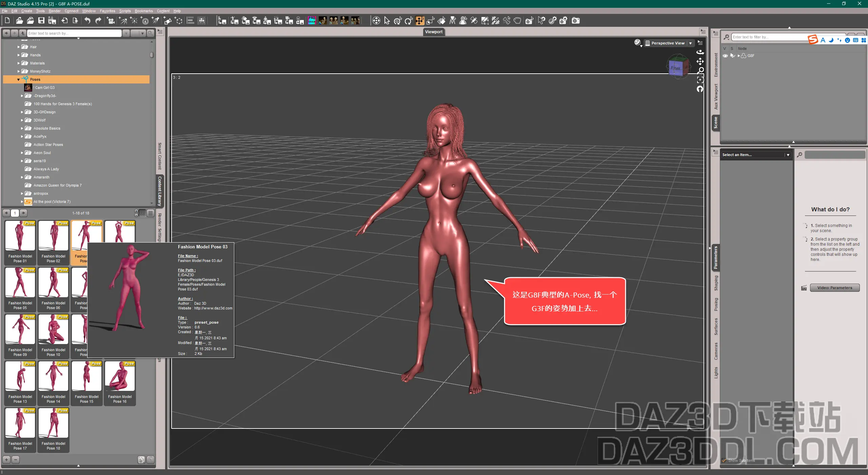This screenshot has height=475, width=868.
Task: Click the minus button below thumbnails
Action: coord(15,460)
